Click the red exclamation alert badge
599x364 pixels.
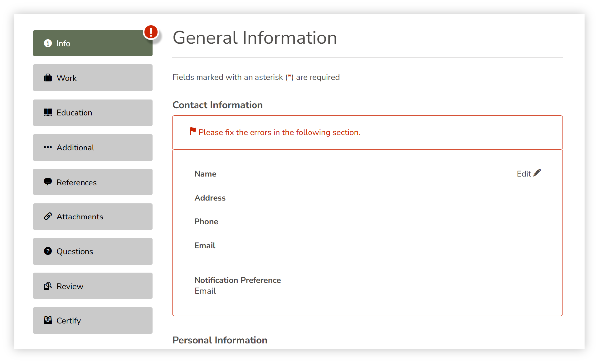tap(151, 32)
